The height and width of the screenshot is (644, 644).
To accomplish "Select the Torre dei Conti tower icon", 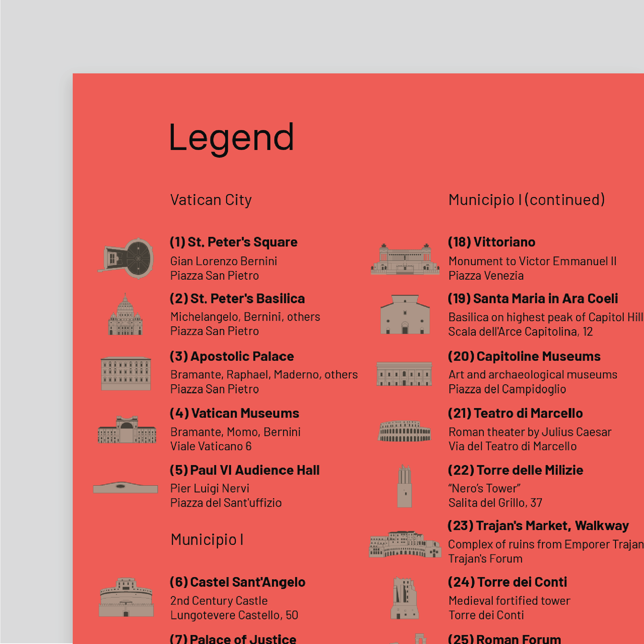I will click(x=404, y=598).
